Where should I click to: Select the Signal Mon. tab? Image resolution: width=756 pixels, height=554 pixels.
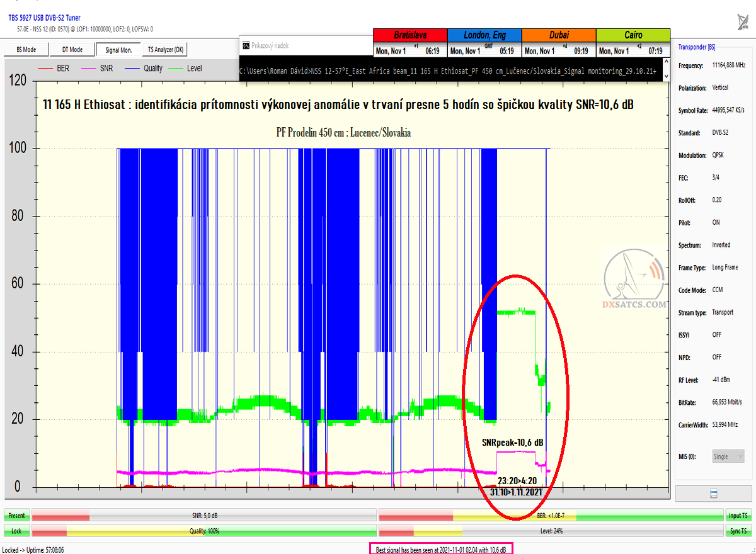point(118,50)
